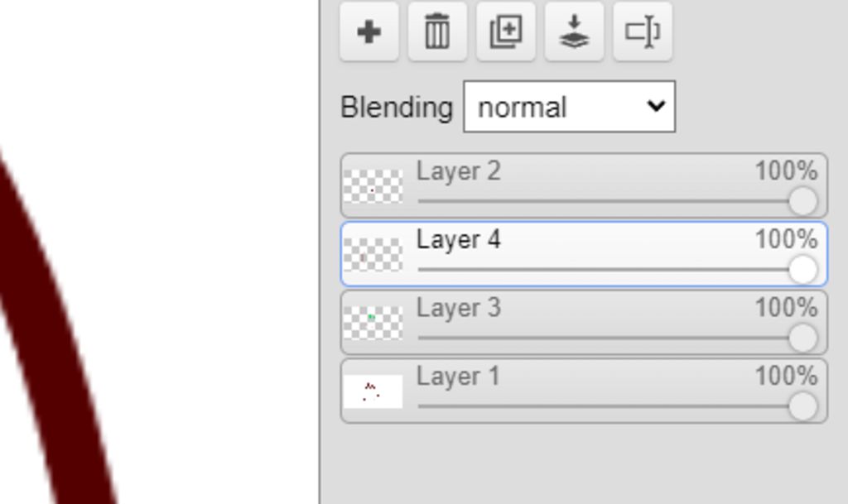Screen dimensions: 848x504
Task: Open the Blending mode dropdown
Action: 569,107
